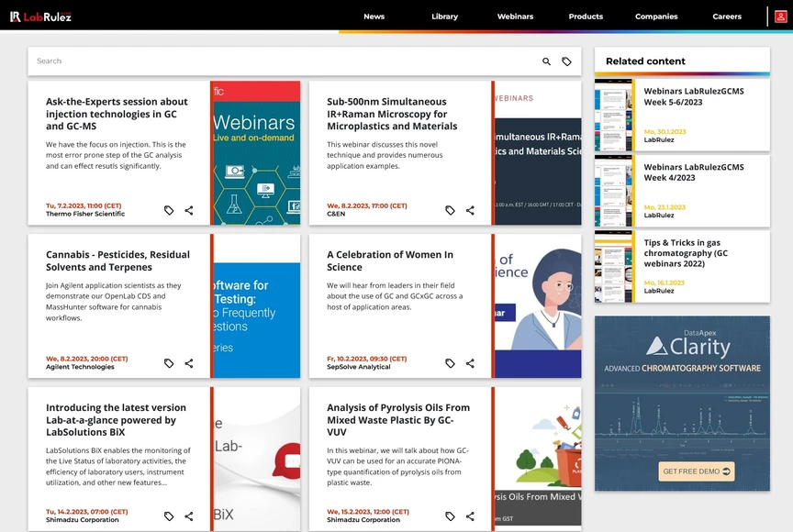
Task: Open the Library menu item
Action: click(x=444, y=17)
